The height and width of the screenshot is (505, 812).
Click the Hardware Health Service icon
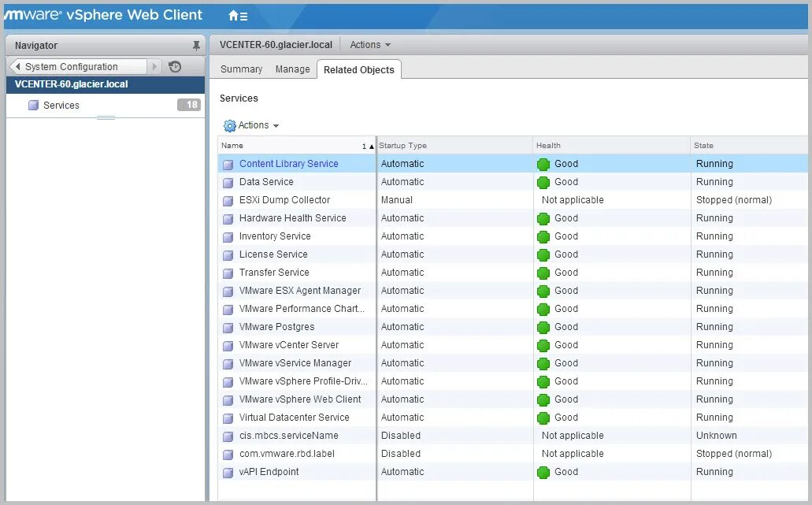228,219
